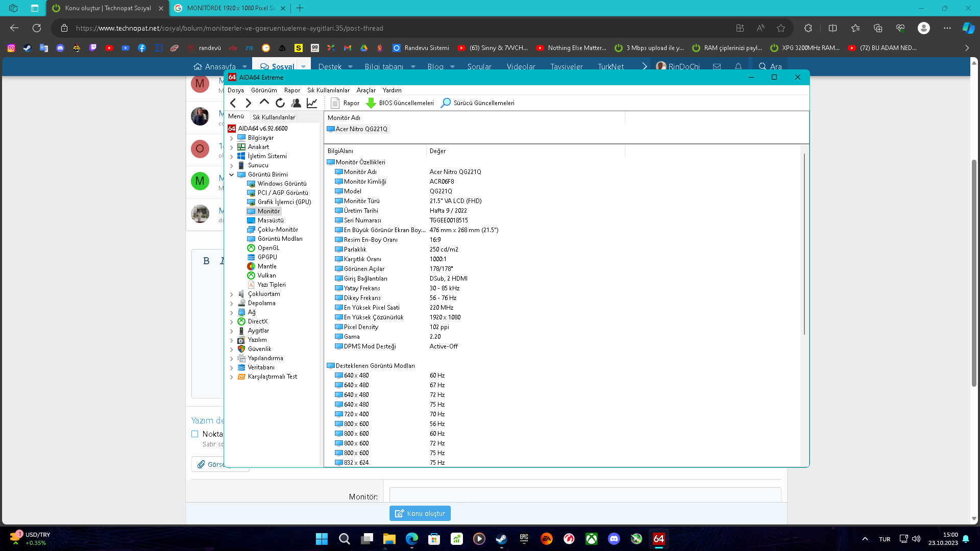Click the user profile toolbar icon
The height and width of the screenshot is (551, 980).
[x=296, y=103]
